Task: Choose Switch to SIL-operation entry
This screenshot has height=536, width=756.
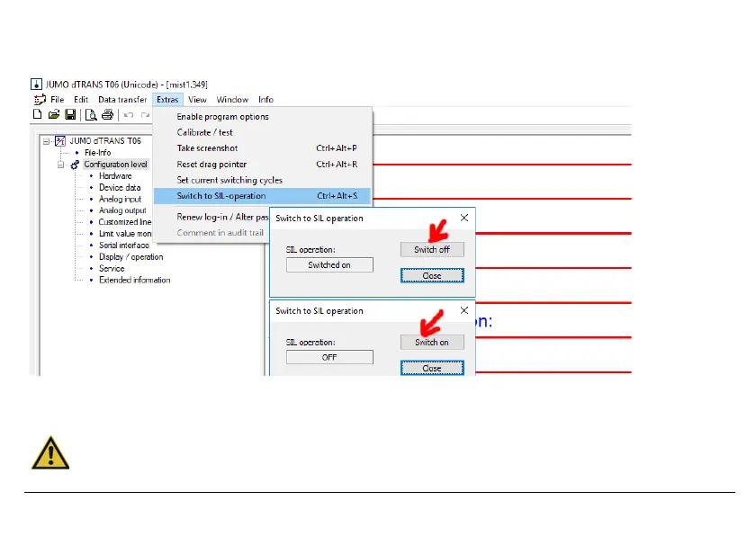Action: click(262, 196)
